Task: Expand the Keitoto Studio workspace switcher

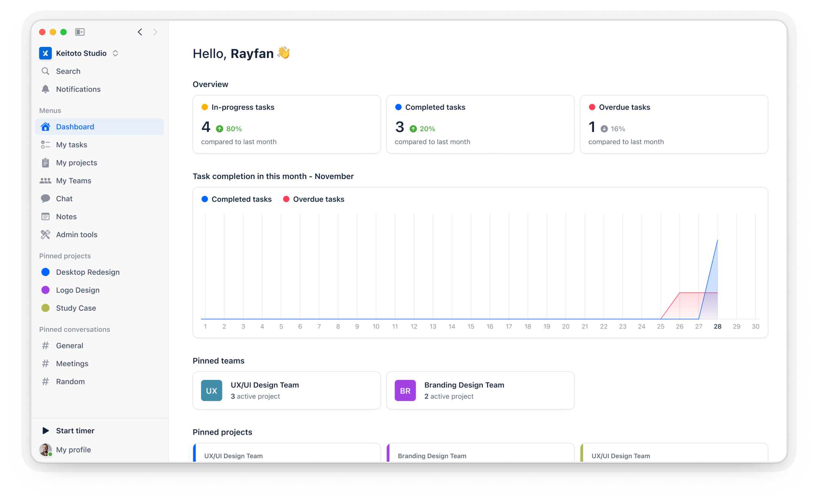Action: 116,53
